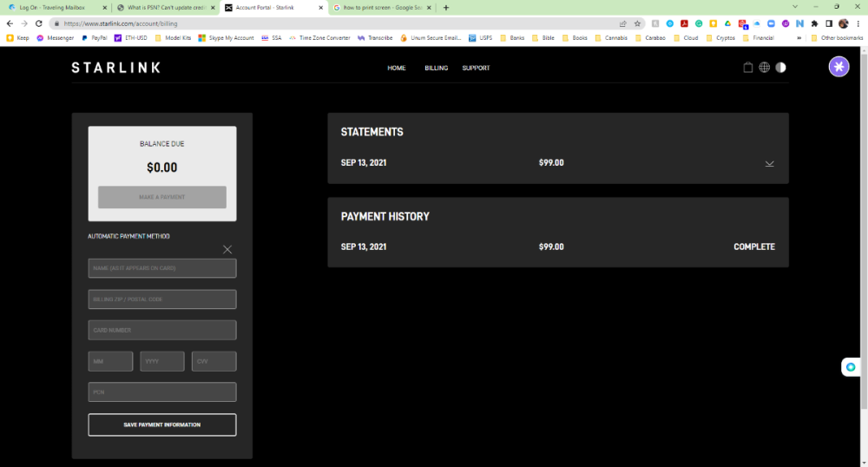The image size is (868, 467).
Task: Click the Card Number input field
Action: coord(162,330)
